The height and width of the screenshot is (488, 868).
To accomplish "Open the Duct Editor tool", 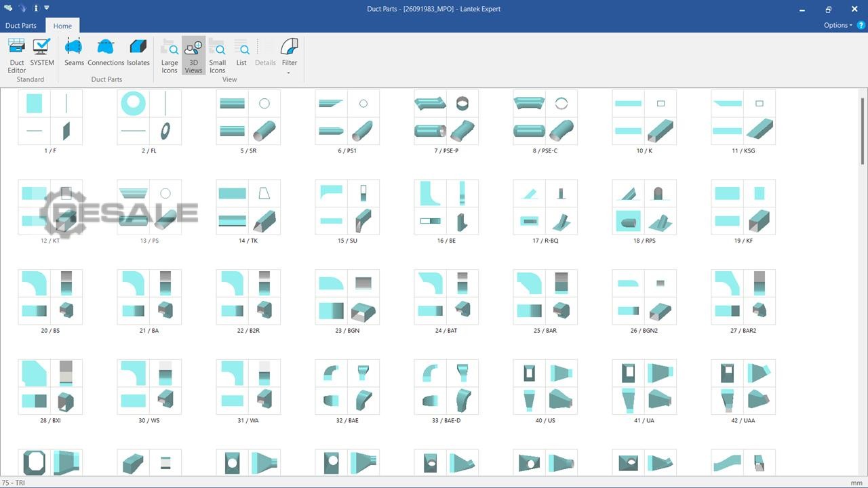I will (x=17, y=55).
